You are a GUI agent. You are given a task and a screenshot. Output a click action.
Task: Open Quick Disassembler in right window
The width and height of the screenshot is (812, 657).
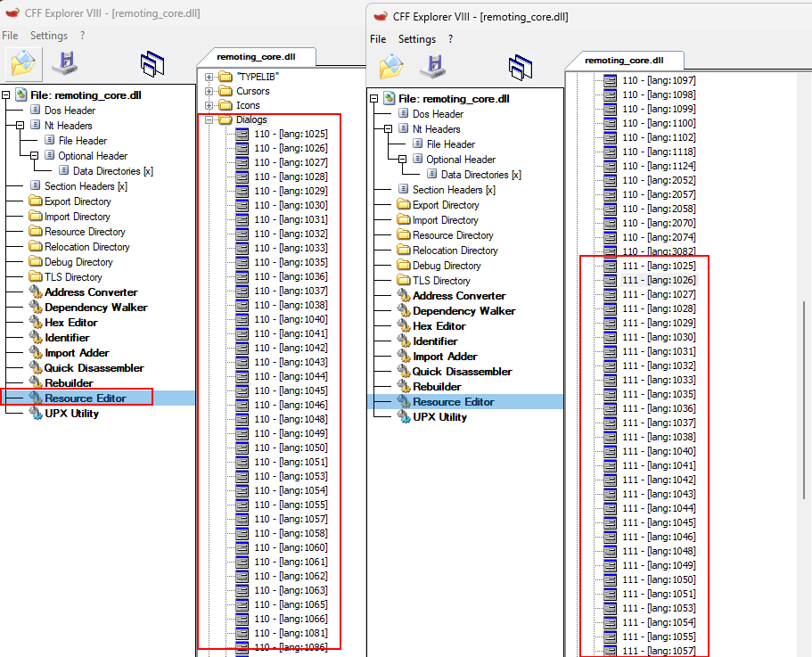462,371
